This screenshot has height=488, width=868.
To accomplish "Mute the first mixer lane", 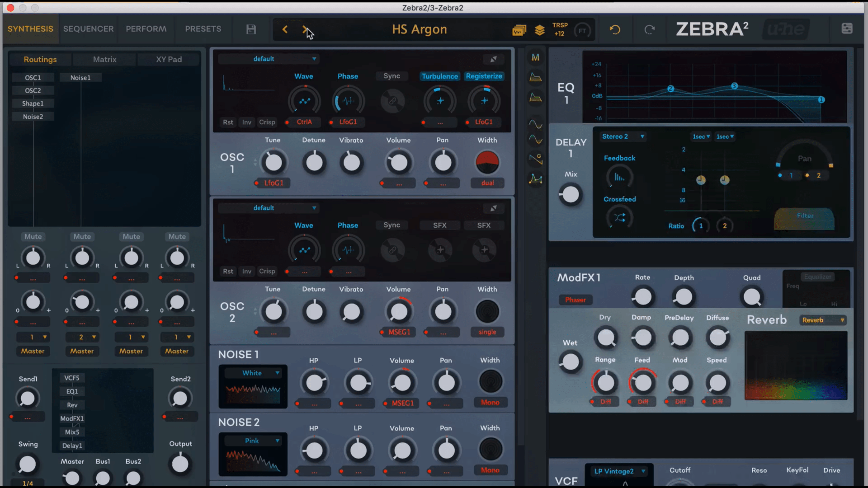I will 33,236.
